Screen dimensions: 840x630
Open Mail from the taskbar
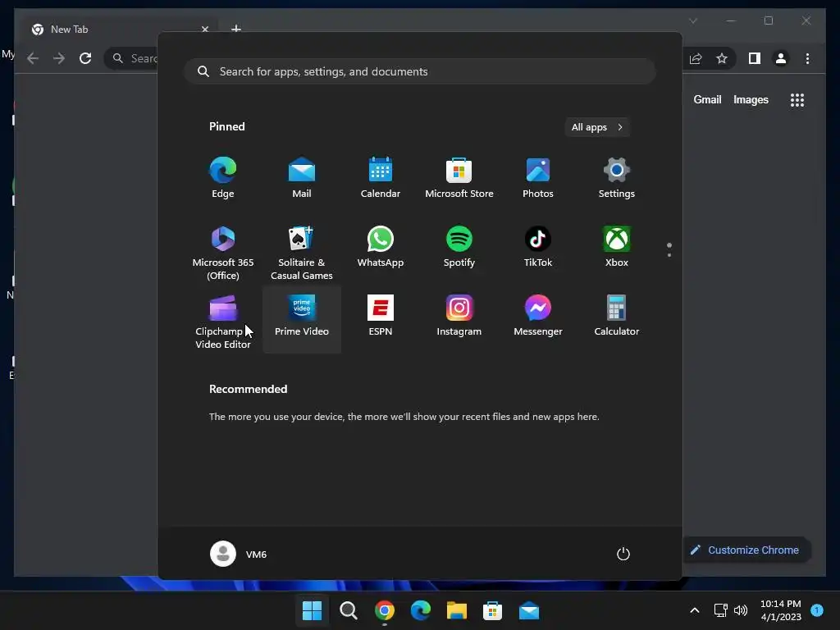click(x=529, y=610)
